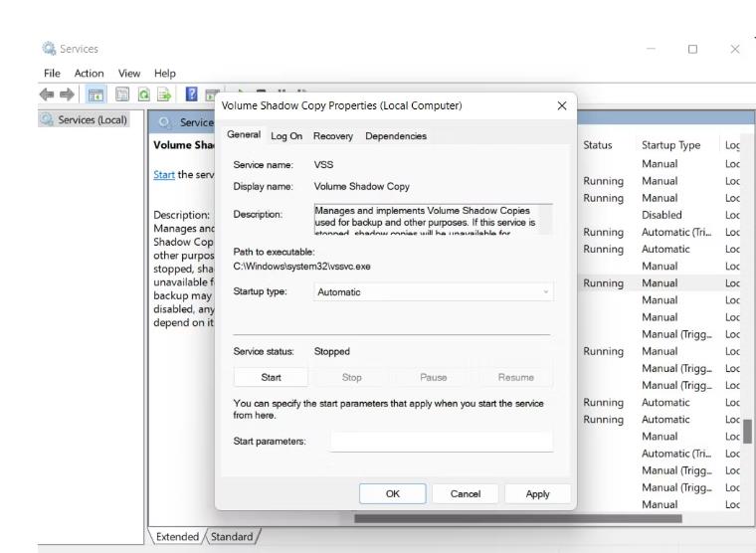Sort by the Status column header
This screenshot has height=553, width=756.
[598, 145]
